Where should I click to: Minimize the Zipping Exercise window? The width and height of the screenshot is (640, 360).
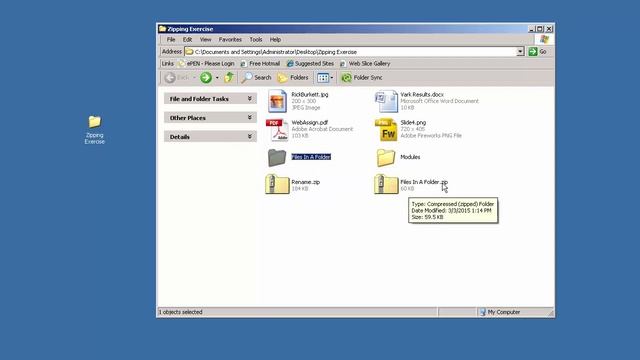531,29
